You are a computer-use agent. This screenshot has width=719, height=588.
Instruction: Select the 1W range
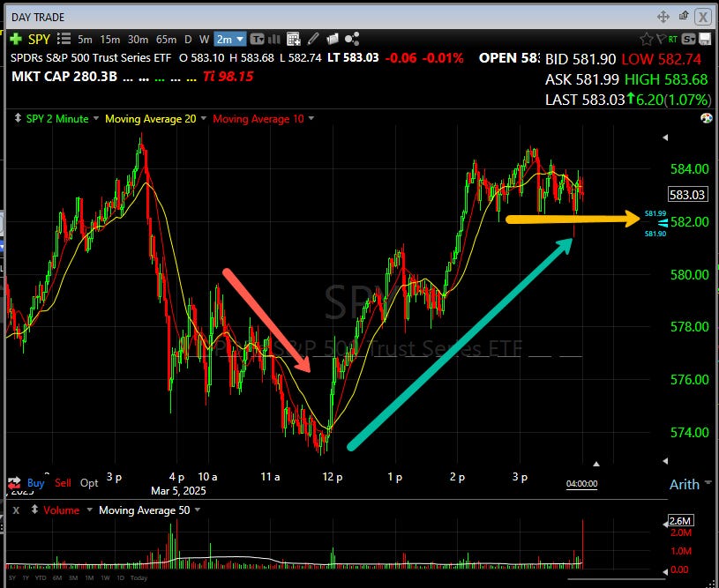click(105, 578)
